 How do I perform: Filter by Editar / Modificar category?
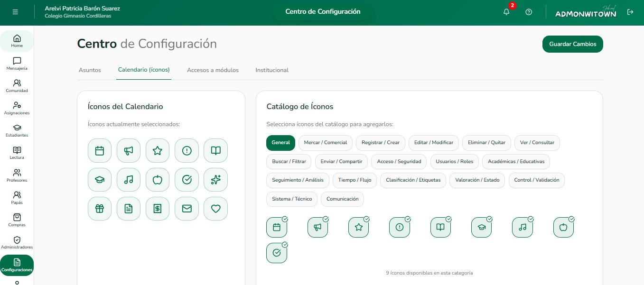pos(434,143)
